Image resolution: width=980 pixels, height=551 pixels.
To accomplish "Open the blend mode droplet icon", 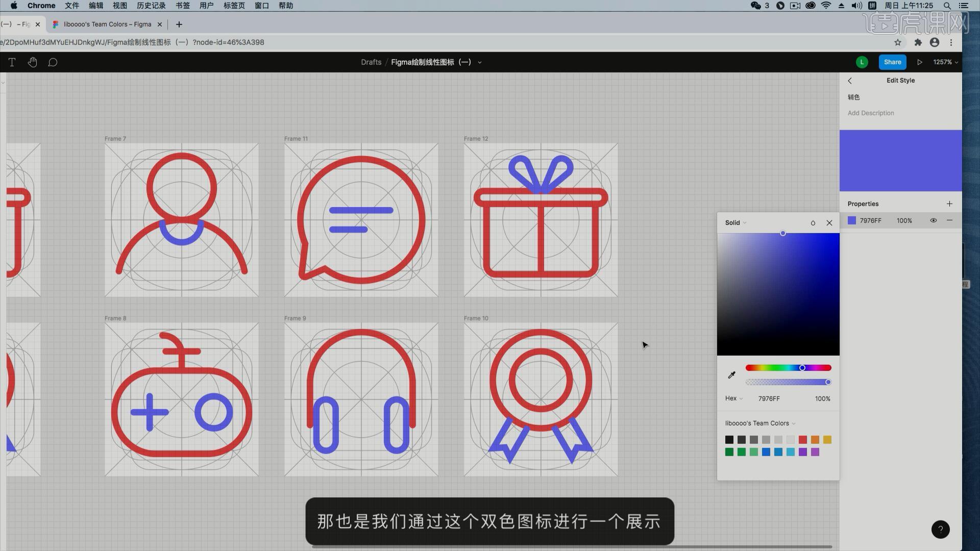I will [x=813, y=223].
